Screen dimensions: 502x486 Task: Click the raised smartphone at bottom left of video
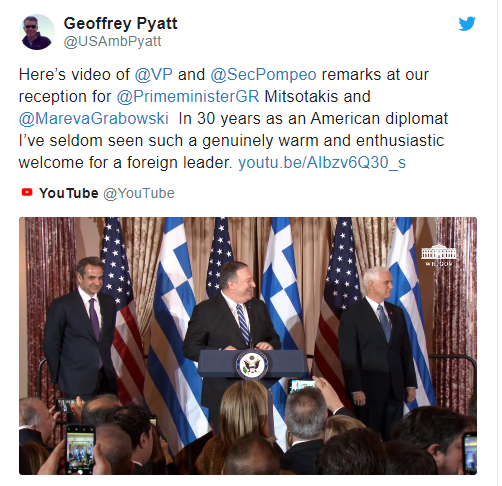80,449
